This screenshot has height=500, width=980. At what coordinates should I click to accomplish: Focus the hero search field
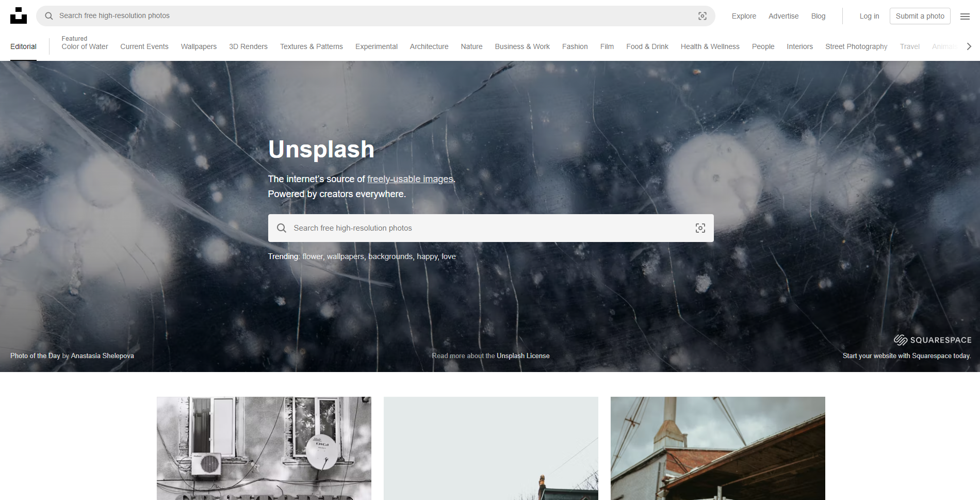(x=491, y=228)
